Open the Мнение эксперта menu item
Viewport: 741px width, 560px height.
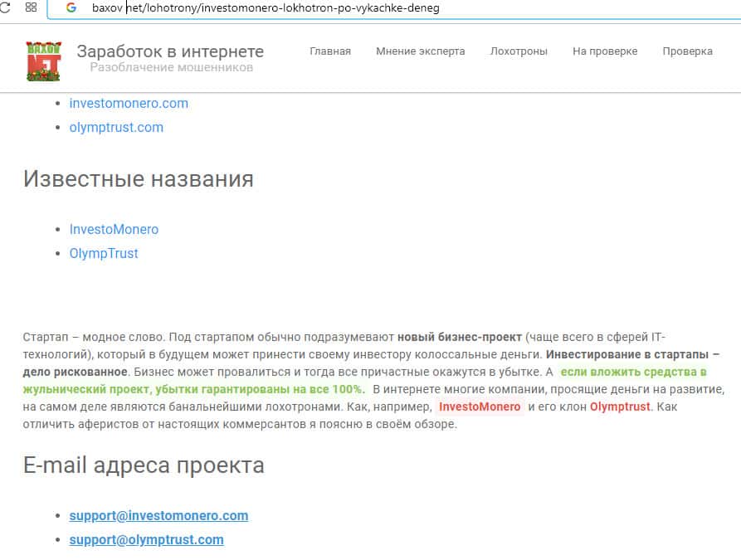pyautogui.click(x=420, y=51)
